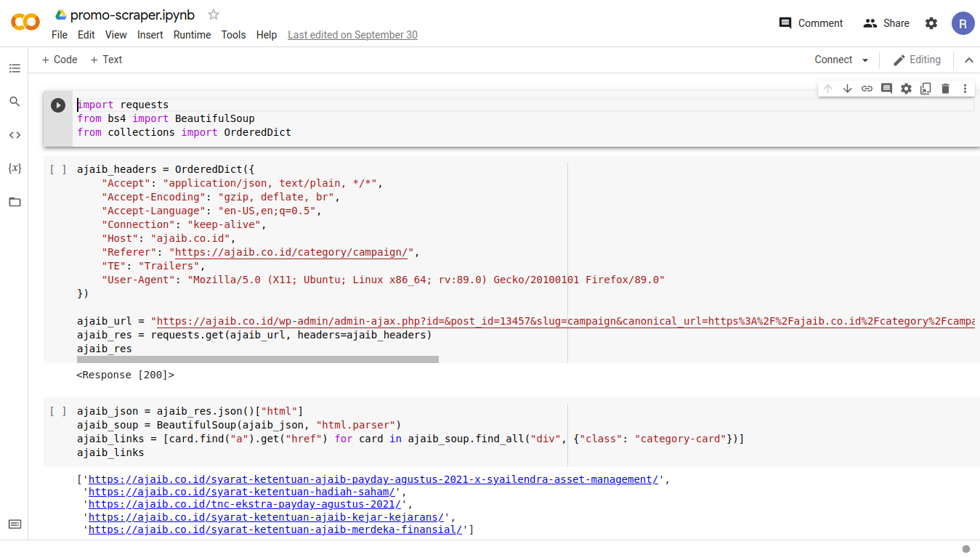This screenshot has height=557, width=980.
Task: Star the promo-scraper.ipynb notebook
Action: pos(213,15)
